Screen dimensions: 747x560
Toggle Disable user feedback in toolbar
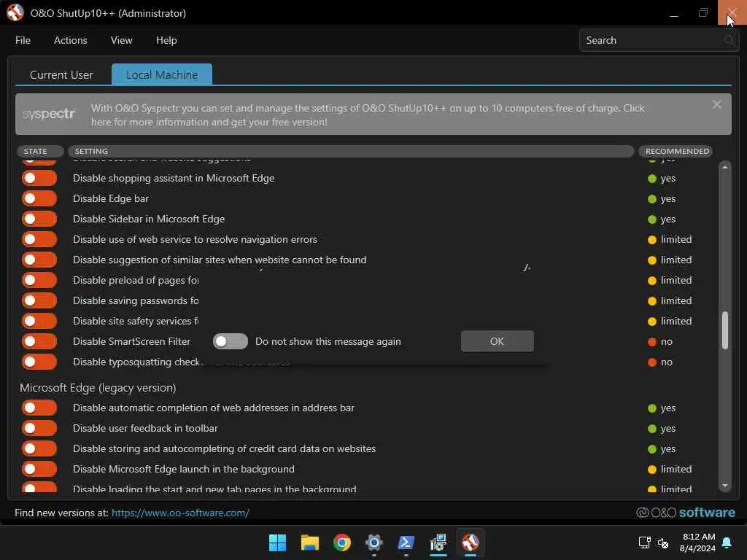(x=39, y=428)
